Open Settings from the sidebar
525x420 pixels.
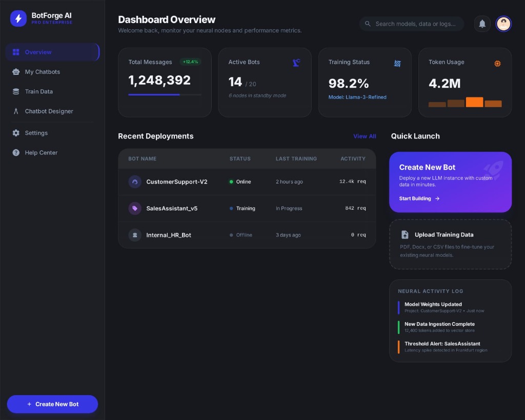pyautogui.click(x=36, y=133)
